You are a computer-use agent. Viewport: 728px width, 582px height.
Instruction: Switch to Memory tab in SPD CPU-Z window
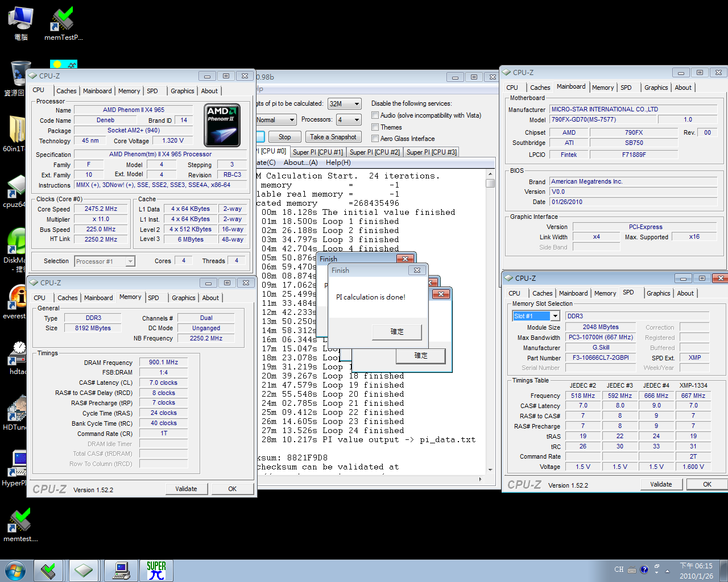click(x=605, y=293)
